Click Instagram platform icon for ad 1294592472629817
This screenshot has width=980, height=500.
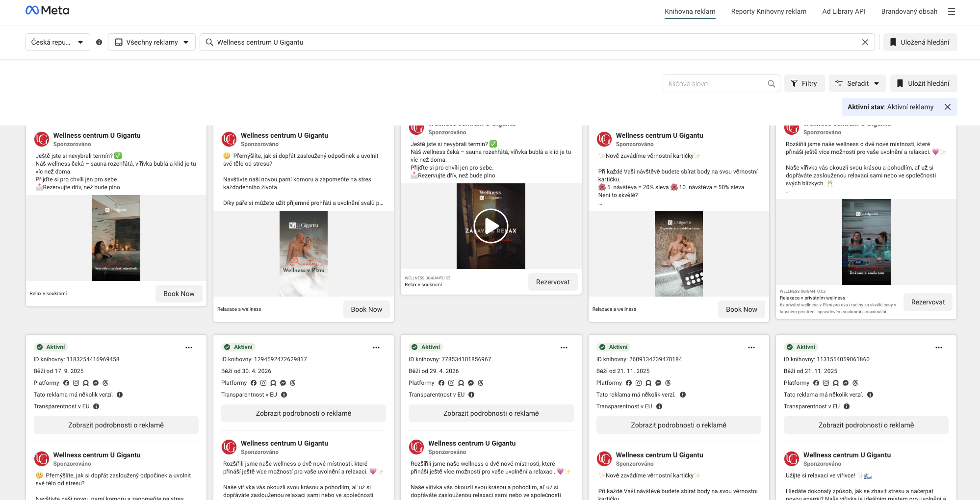(263, 383)
